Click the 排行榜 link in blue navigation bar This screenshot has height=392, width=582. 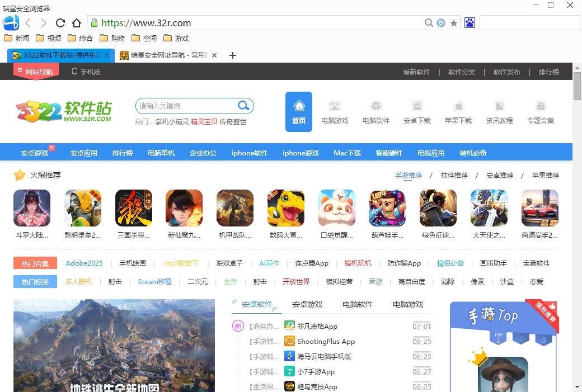[x=123, y=153]
